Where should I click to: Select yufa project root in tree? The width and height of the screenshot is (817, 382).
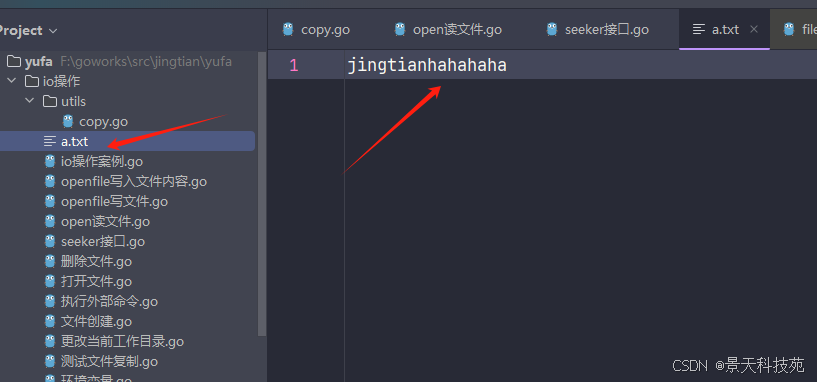[39, 62]
